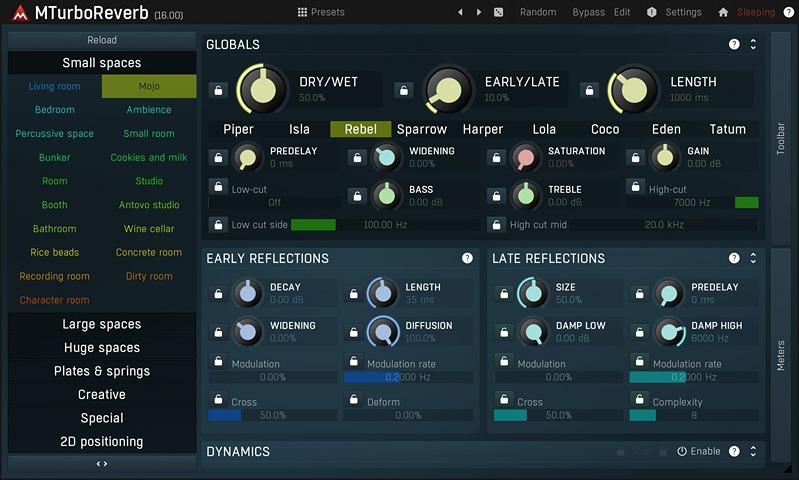Viewport: 799px width, 480px height.
Task: Select the Sparrow algorithm tab
Action: 422,129
